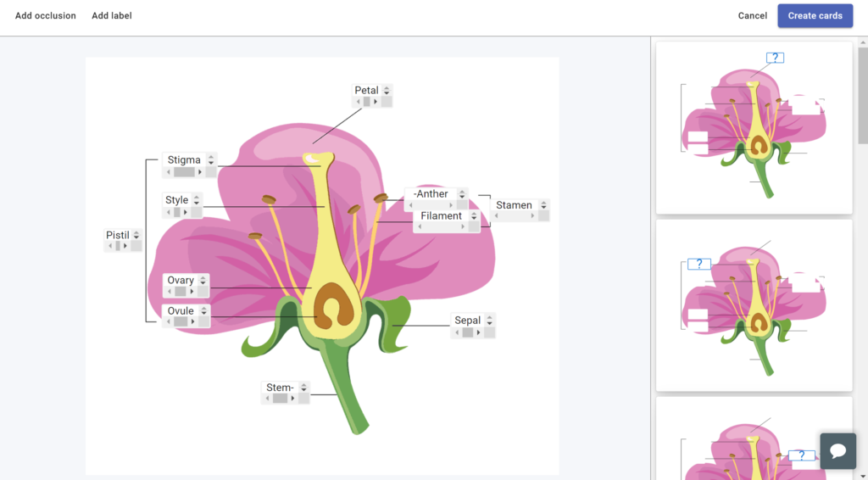Select the -Anther label text box

[431, 193]
